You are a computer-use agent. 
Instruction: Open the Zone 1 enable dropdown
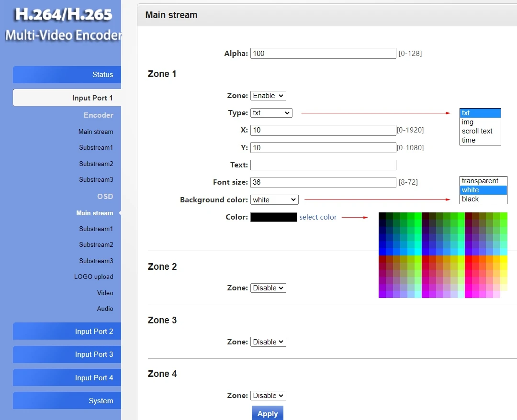pos(268,95)
